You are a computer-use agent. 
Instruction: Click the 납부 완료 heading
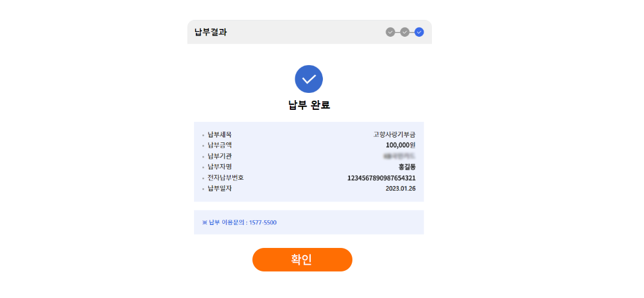point(309,105)
